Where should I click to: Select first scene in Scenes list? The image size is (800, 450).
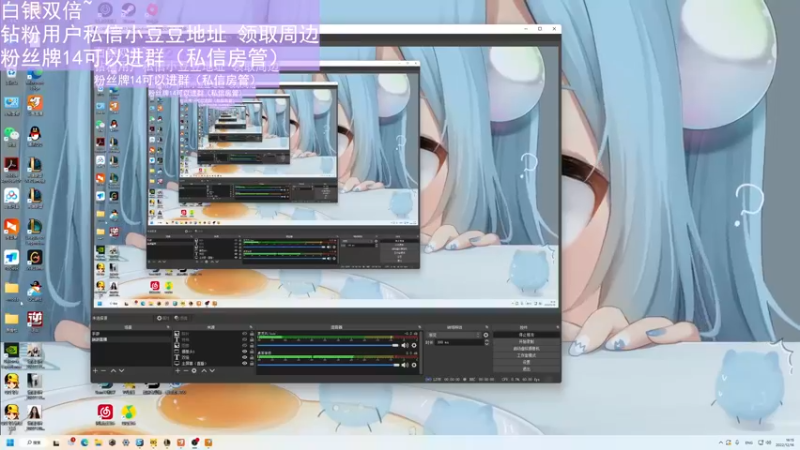pos(131,334)
